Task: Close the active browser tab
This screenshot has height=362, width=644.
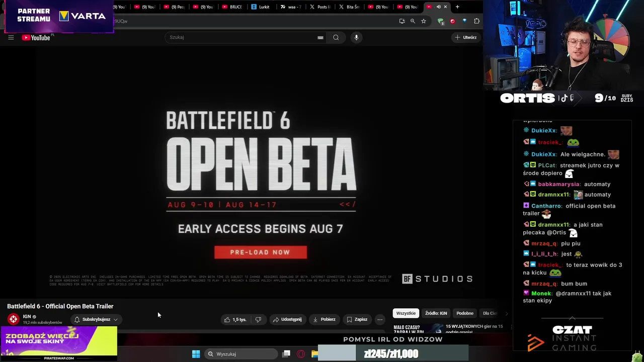Action: tap(445, 7)
